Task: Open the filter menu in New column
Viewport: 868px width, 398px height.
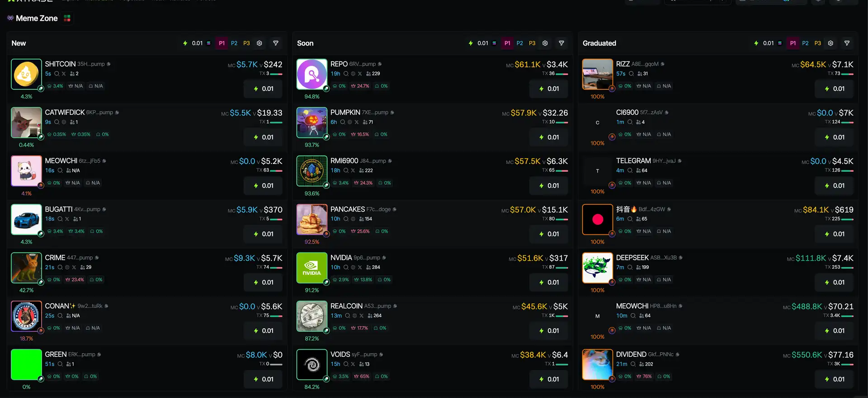Action: click(276, 43)
